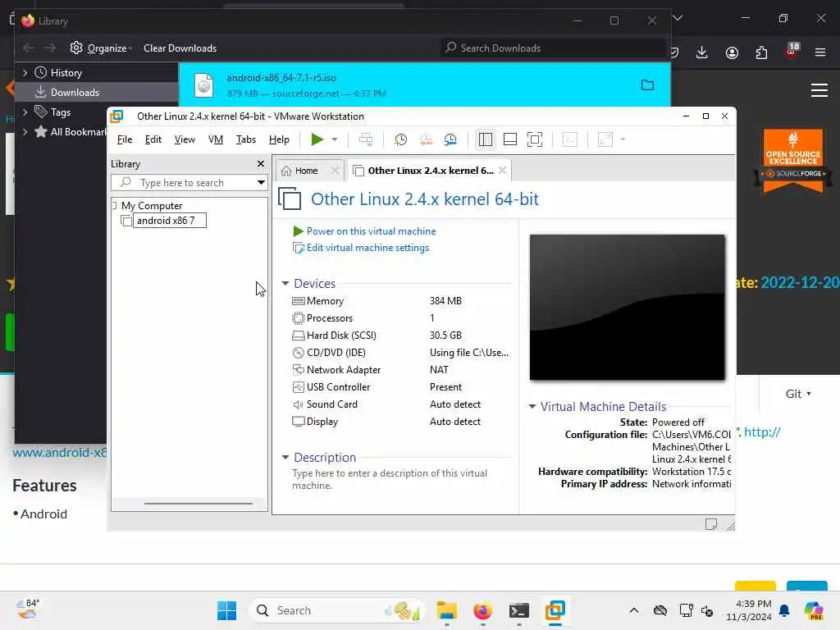Image resolution: width=840 pixels, height=630 pixels.
Task: Click Clear Downloads in Firefox Library
Action: tap(180, 48)
